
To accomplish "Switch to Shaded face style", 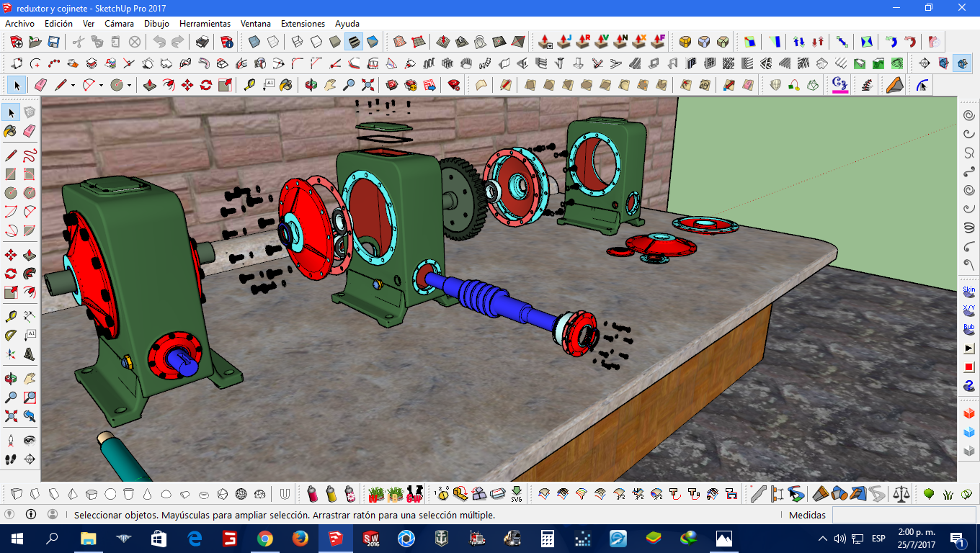I will pyautogui.click(x=334, y=42).
